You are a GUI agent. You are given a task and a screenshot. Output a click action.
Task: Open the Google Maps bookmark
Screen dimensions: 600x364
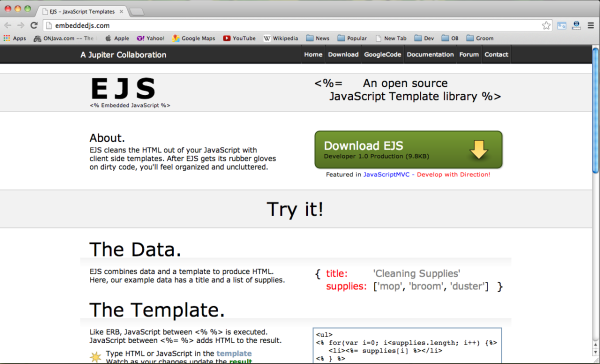pyautogui.click(x=194, y=38)
